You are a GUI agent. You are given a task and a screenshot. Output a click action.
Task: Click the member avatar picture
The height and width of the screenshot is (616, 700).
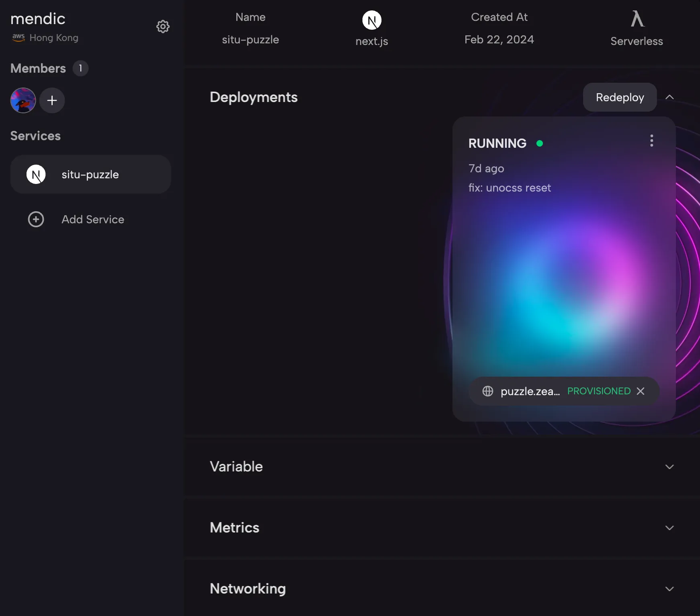coord(23,100)
